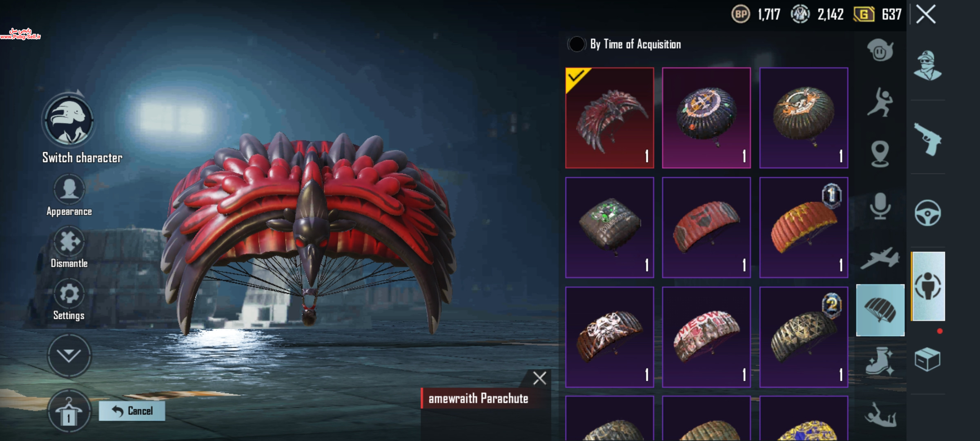Open Switch character avatar icon
Image resolution: width=980 pixels, height=441 pixels.
click(69, 120)
